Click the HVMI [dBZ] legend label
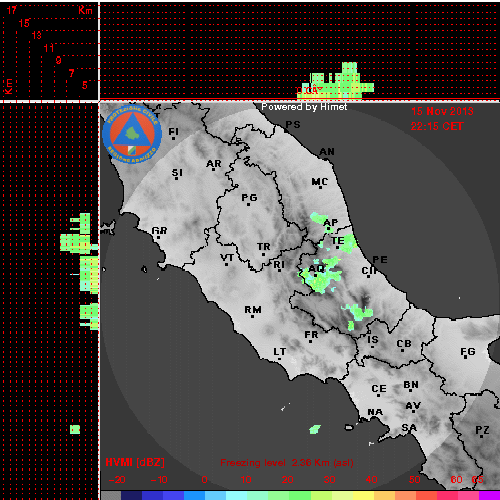Screen dimensions: 500x500 [x=135, y=462]
